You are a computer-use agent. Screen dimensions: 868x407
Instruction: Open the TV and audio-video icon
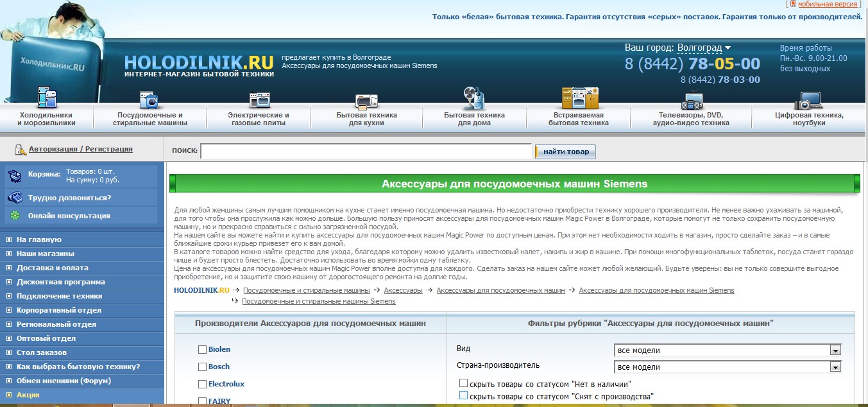point(692,101)
